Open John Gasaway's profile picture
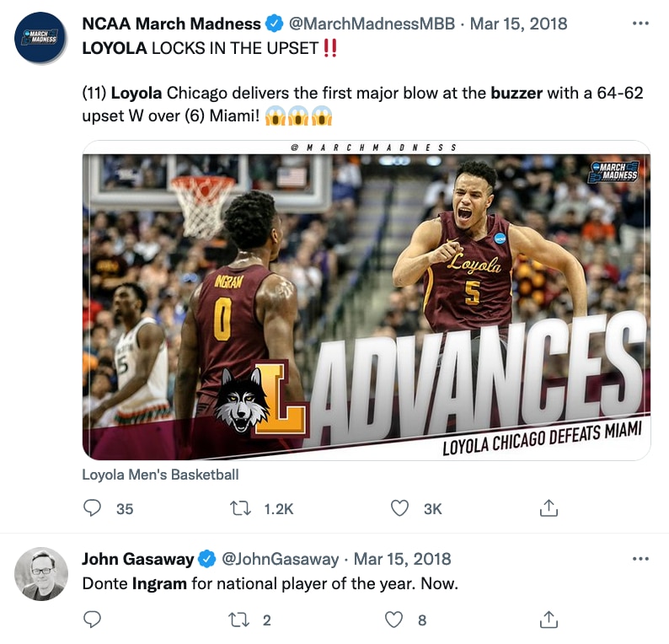This screenshot has width=669, height=644. (x=41, y=574)
